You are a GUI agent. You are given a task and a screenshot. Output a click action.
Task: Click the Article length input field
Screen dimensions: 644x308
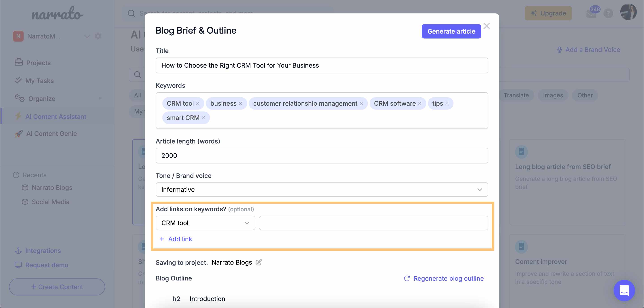322,156
